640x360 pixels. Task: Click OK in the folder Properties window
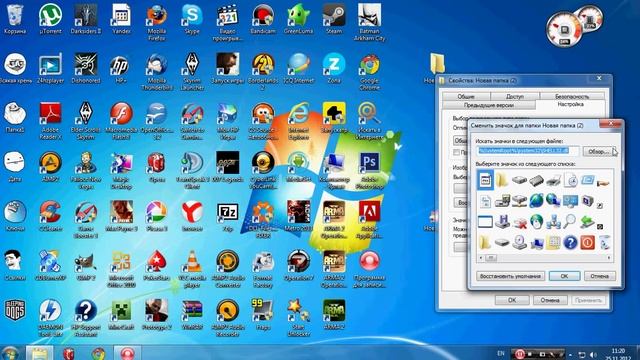point(512,300)
